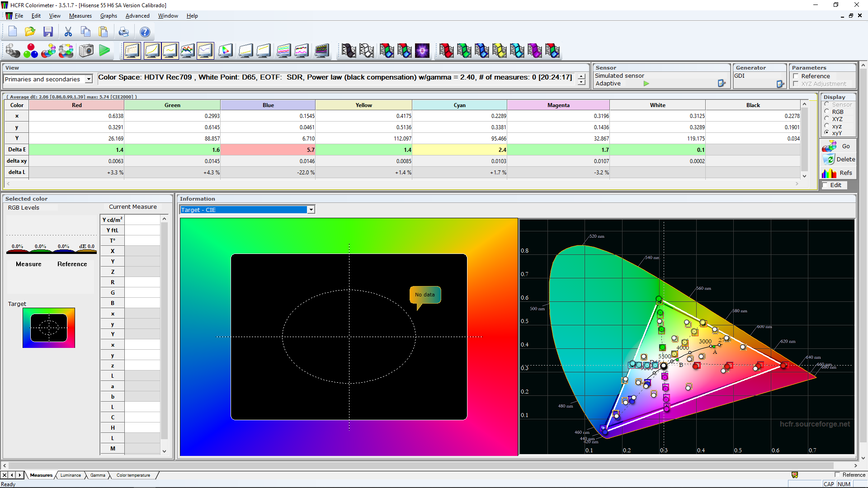Viewport: 868px width, 488px height.
Task: Click the purple plasma pattern icon
Action: (x=422, y=51)
